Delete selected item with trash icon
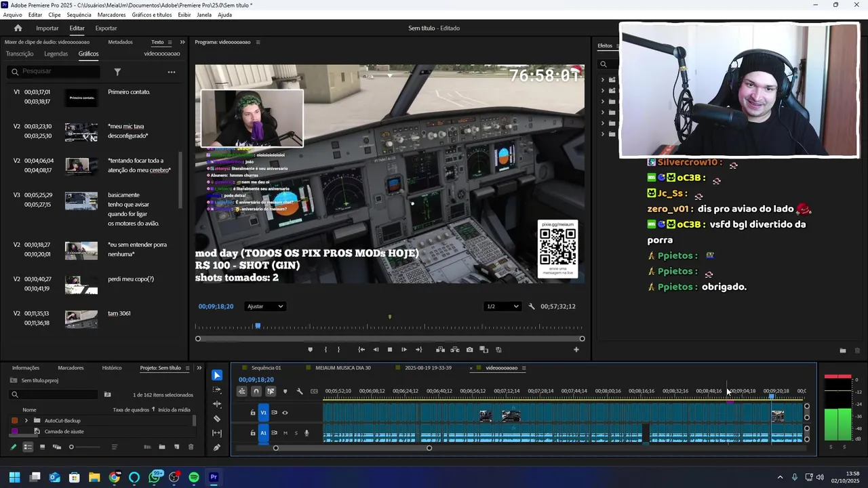The image size is (868, 488). click(x=191, y=447)
